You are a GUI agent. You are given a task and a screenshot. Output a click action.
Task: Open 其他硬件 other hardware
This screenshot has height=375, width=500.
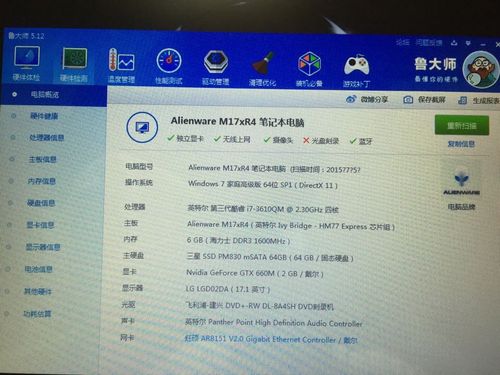(38, 291)
